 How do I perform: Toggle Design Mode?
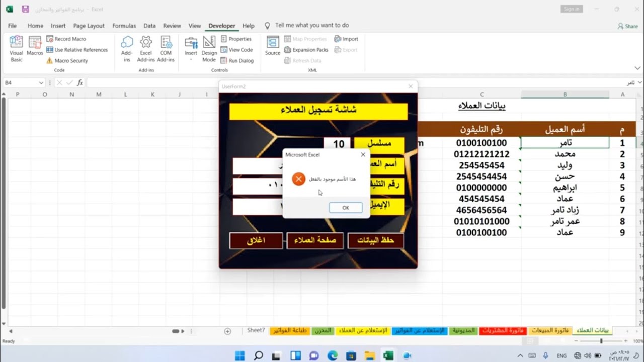click(x=209, y=48)
